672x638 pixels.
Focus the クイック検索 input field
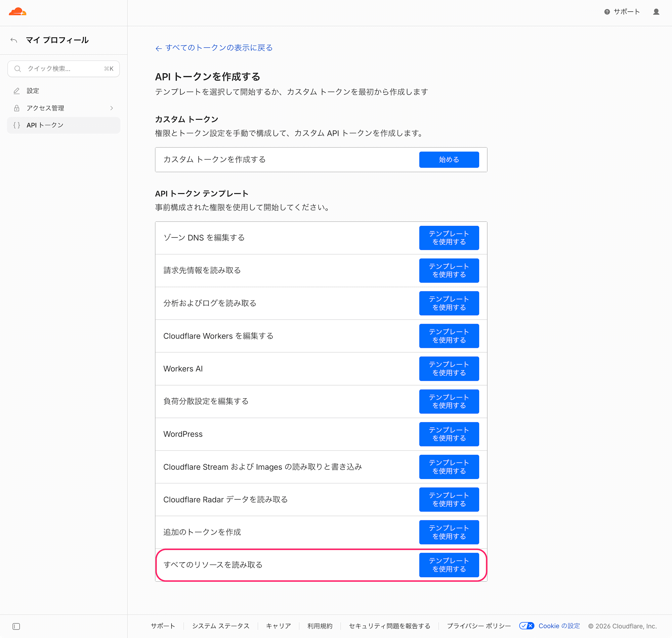(64, 69)
